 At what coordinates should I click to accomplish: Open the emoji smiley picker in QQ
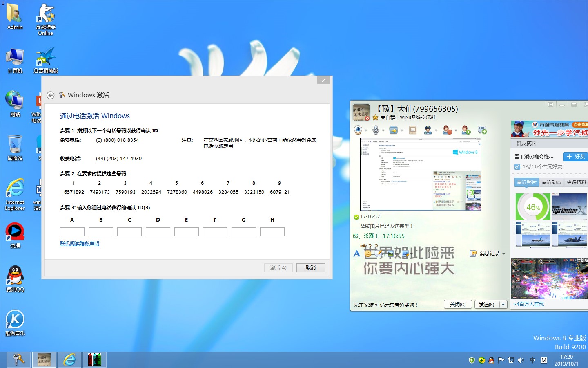pyautogui.click(x=368, y=254)
